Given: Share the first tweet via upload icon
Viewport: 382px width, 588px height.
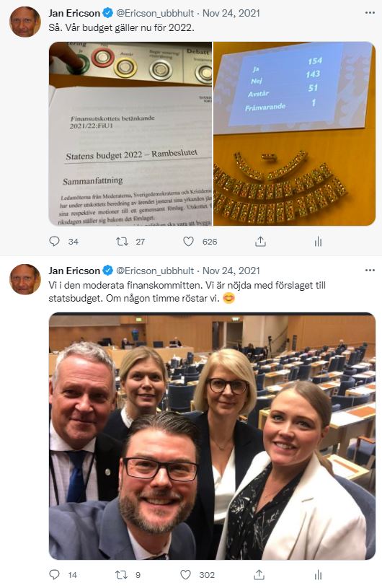Looking at the screenshot, I should pyautogui.click(x=260, y=242).
